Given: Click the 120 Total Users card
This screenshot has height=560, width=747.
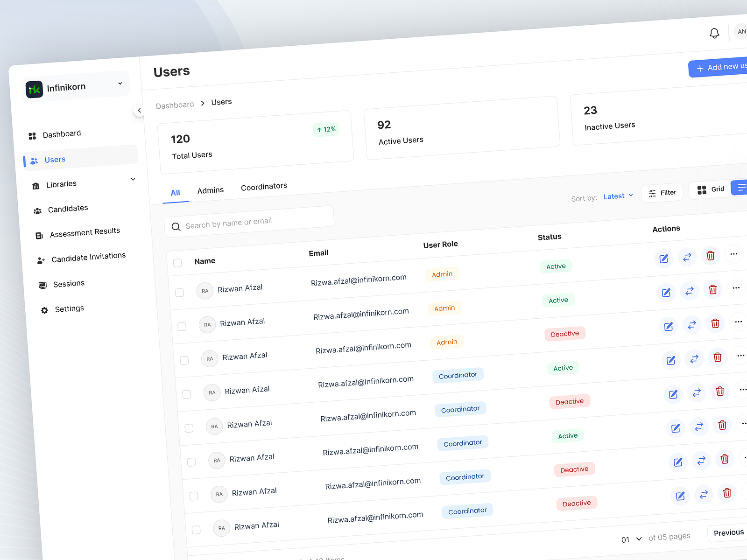Looking at the screenshot, I should (255, 142).
